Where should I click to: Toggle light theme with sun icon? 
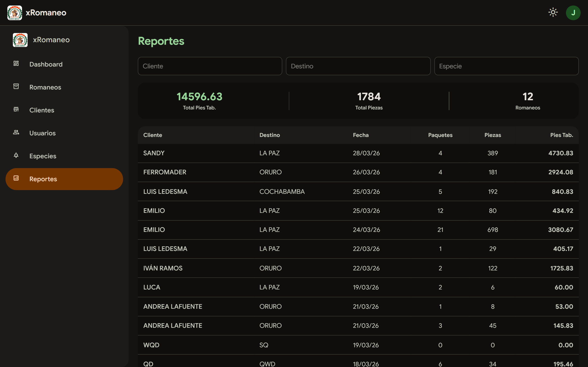pyautogui.click(x=553, y=12)
